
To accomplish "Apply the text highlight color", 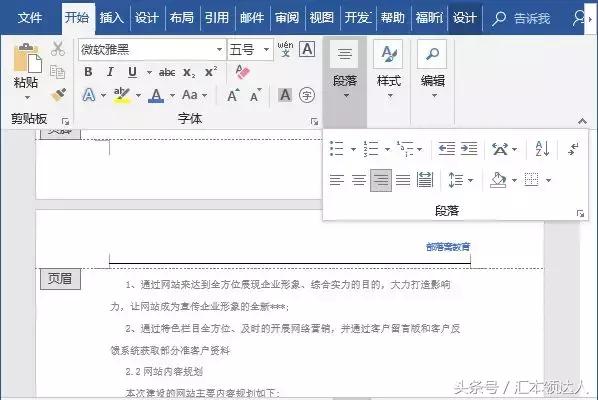I will coord(122,95).
